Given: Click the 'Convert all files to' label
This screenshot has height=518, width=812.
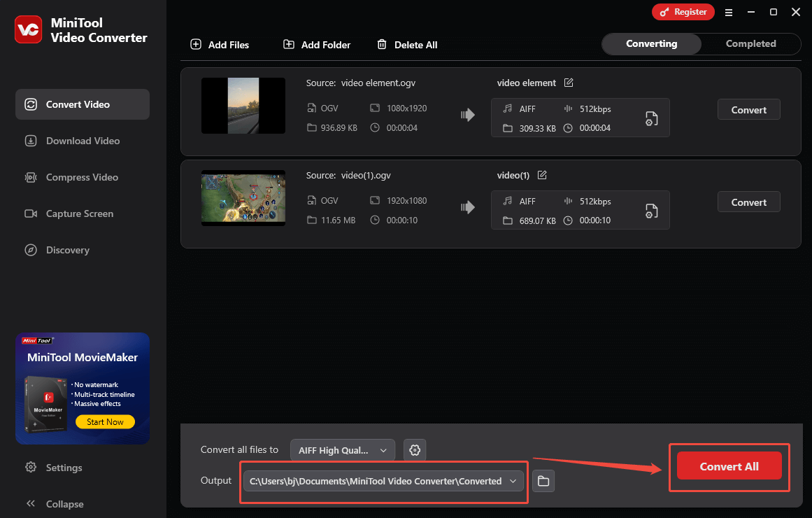Looking at the screenshot, I should click(x=239, y=449).
